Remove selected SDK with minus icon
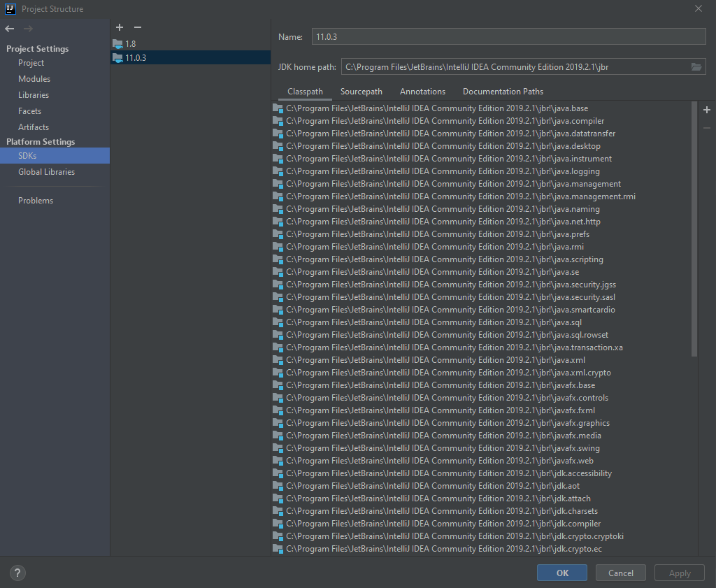 [x=138, y=27]
